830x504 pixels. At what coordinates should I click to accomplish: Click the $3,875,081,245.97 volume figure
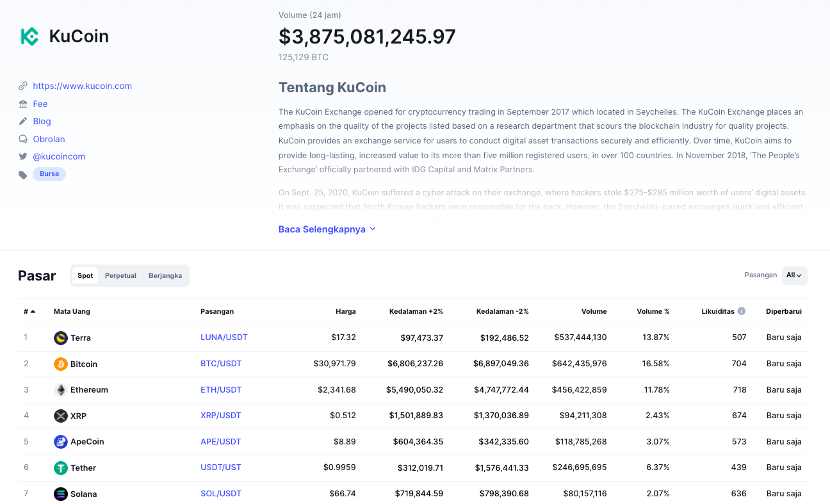(x=367, y=37)
